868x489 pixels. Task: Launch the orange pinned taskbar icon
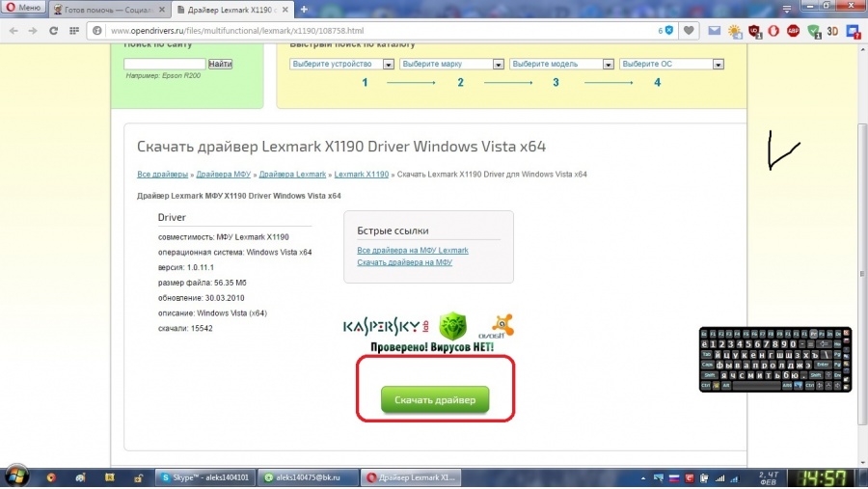(51, 477)
